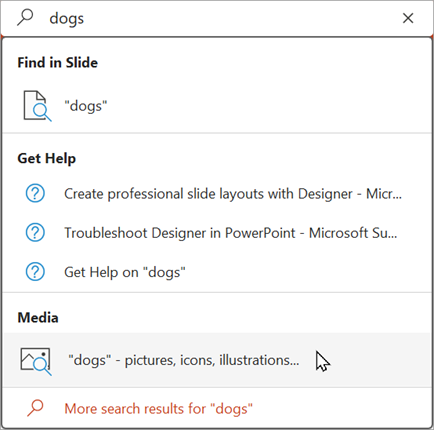Click empty area of highlighted Media result row
This screenshot has height=430, width=435.
[x=377, y=360]
